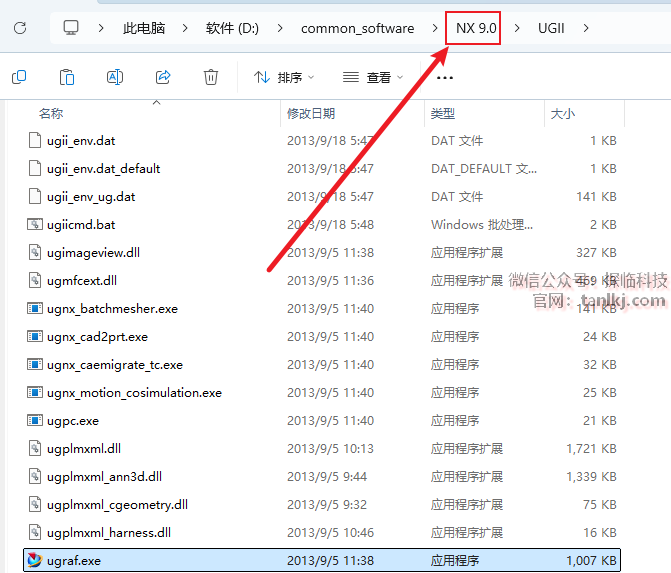
Task: Open the 查看 view dropdown
Action: coord(373,77)
